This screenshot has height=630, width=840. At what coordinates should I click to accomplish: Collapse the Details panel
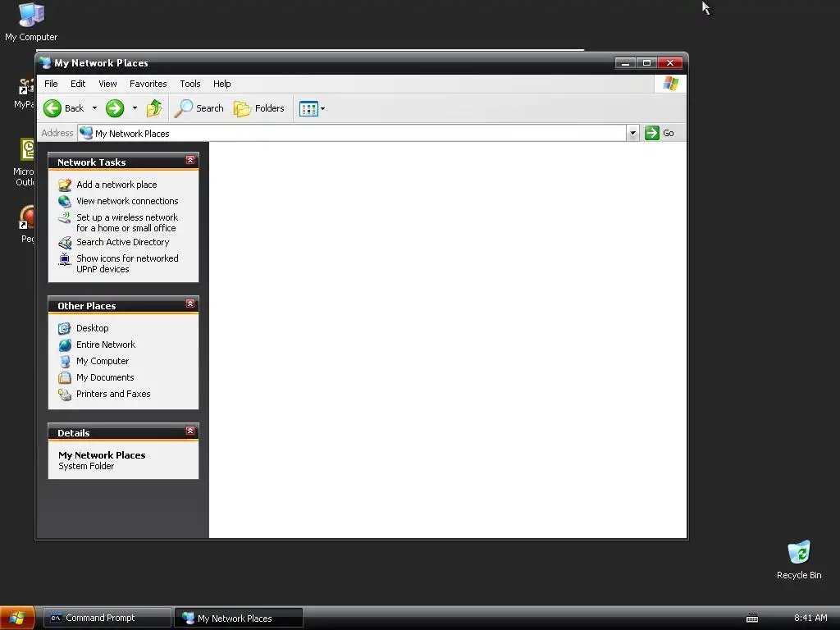[x=190, y=431]
